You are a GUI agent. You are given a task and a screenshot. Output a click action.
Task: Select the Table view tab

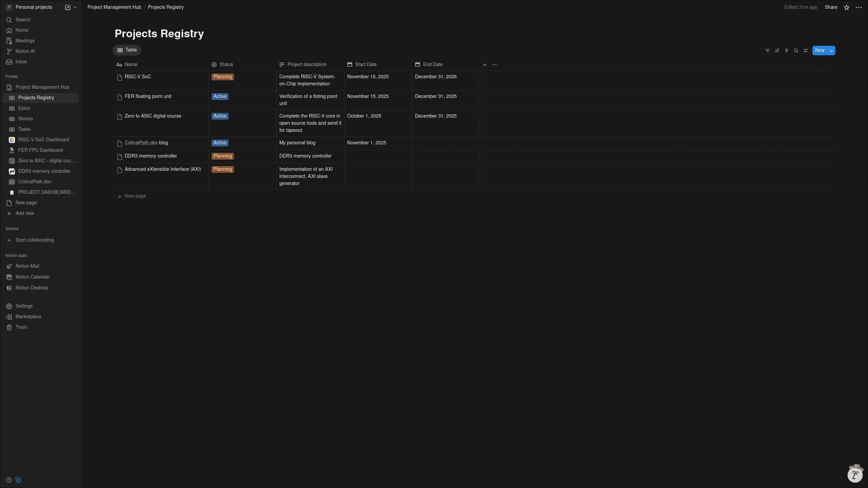127,50
